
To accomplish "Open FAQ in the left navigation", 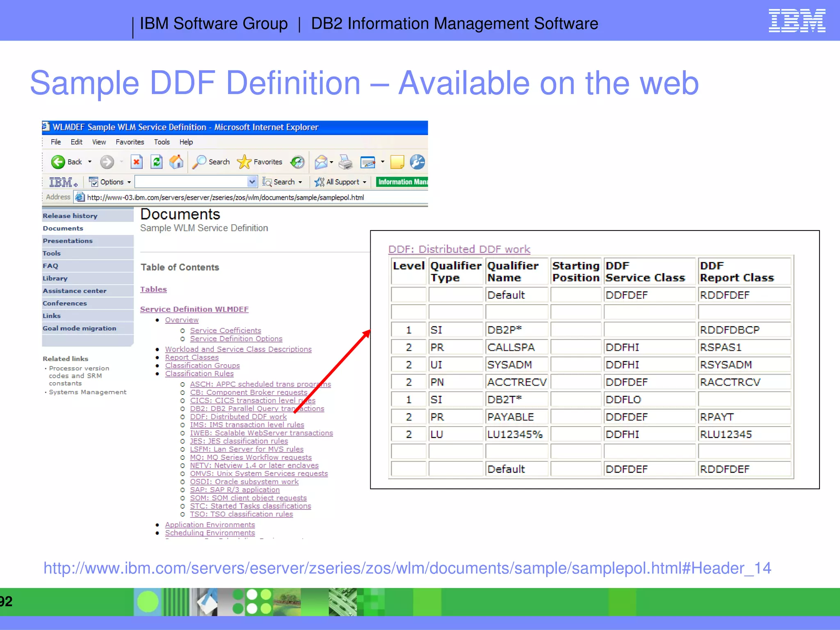I will coord(88,266).
